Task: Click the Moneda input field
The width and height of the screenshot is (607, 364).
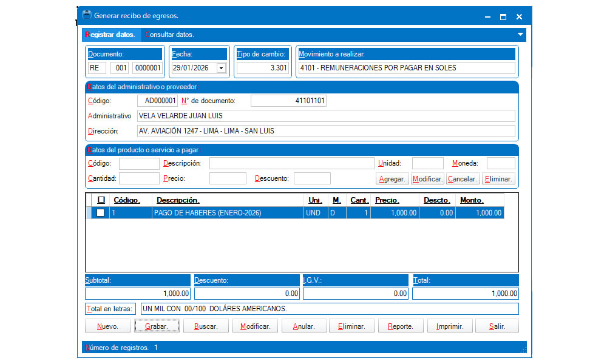Action: (501, 163)
